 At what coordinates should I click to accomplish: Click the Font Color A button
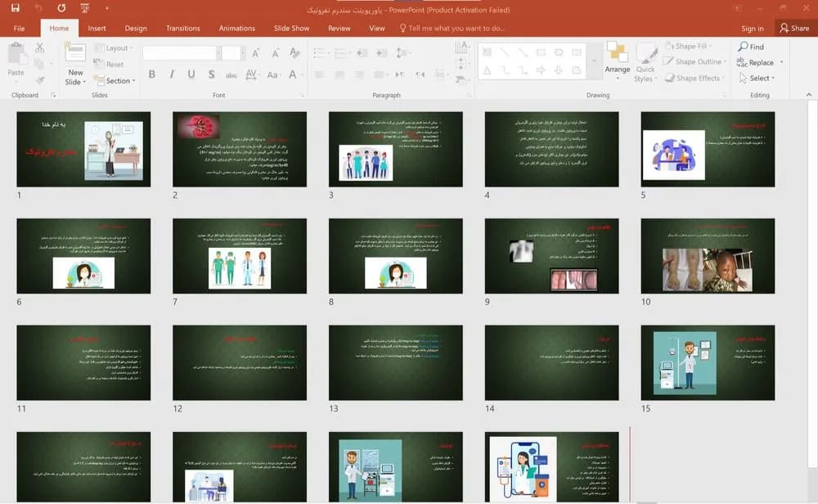coord(293,74)
